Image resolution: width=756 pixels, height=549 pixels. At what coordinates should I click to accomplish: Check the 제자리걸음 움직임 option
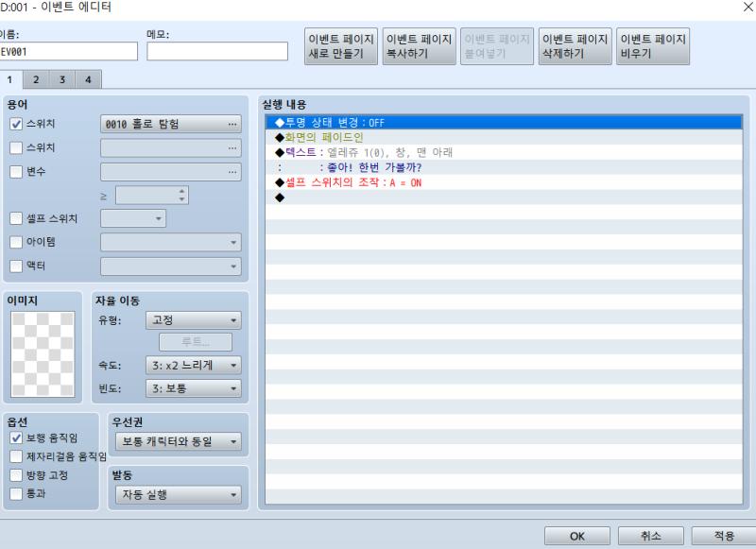coord(16,456)
